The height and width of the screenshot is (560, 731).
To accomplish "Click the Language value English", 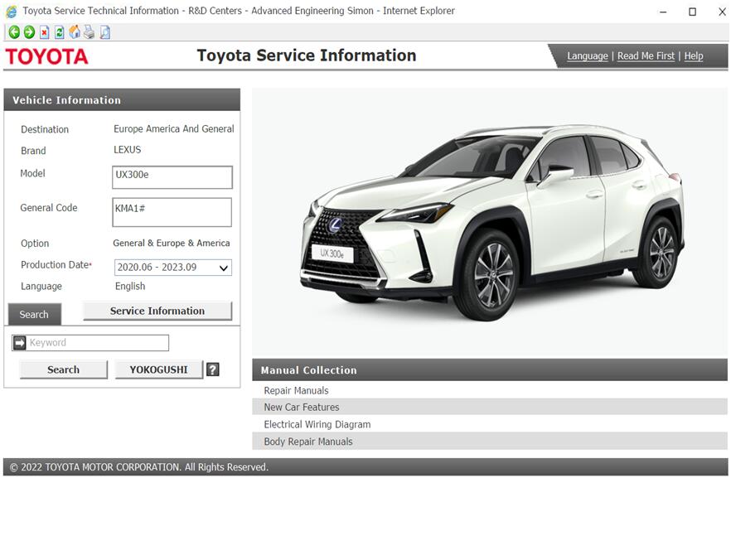I will 130,286.
